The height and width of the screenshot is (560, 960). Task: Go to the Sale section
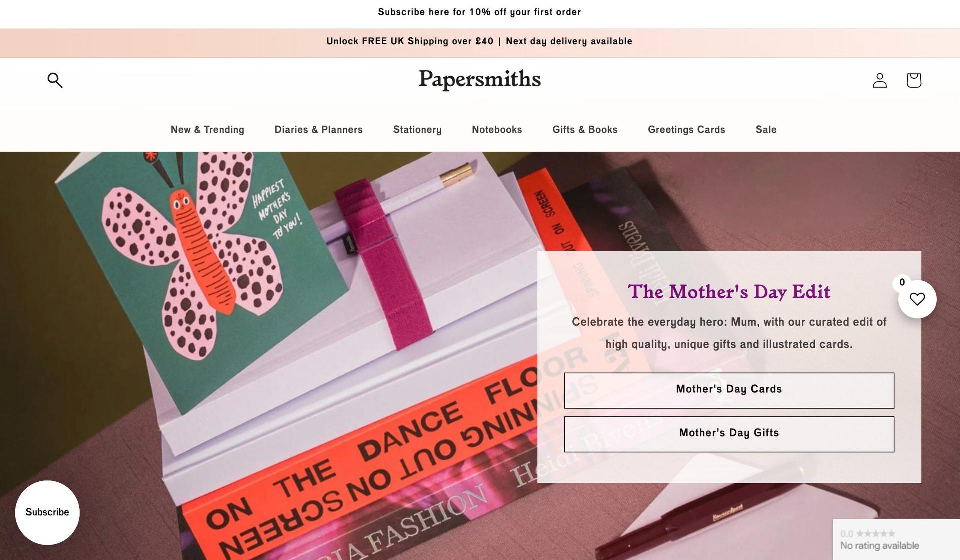pos(766,130)
